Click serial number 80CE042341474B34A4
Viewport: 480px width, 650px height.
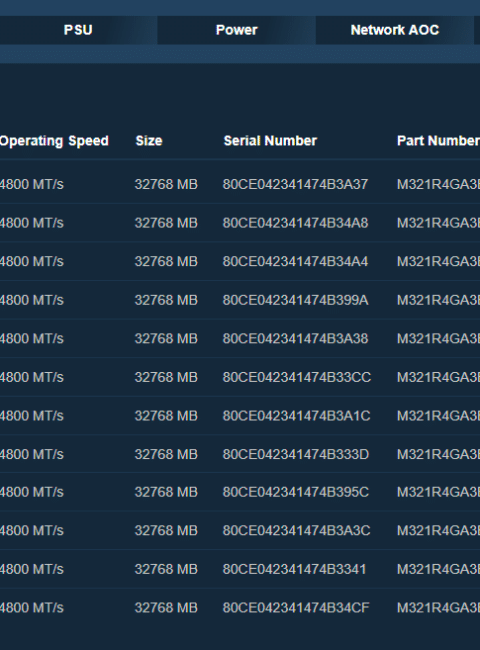(x=295, y=262)
